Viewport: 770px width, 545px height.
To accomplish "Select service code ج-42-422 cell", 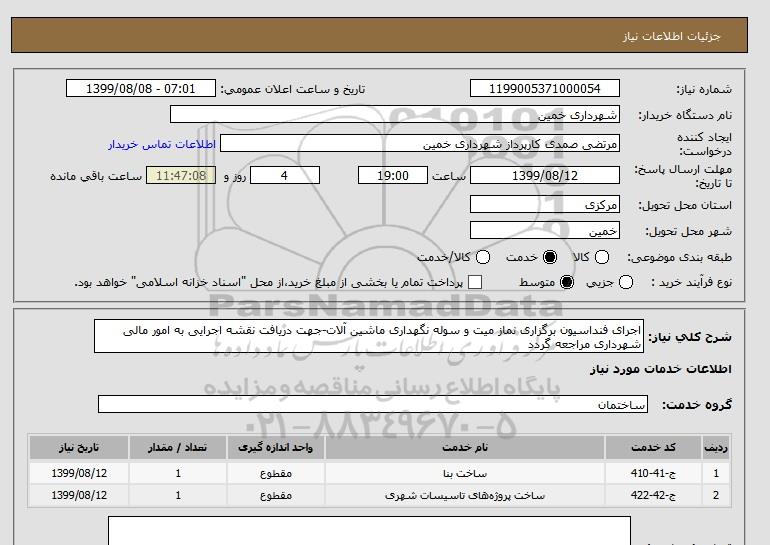I will [653, 495].
